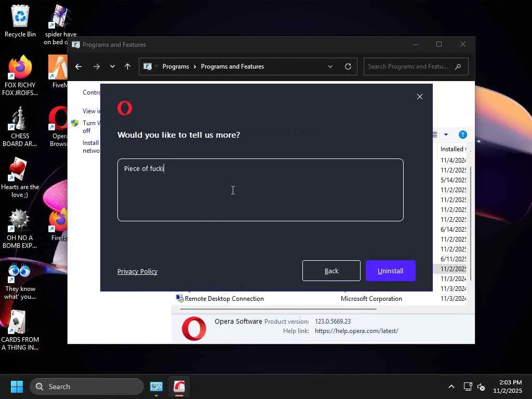Screen dimensions: 532x399
Task: Open the Recycle Bin desktop icon
Action: [x=20, y=21]
